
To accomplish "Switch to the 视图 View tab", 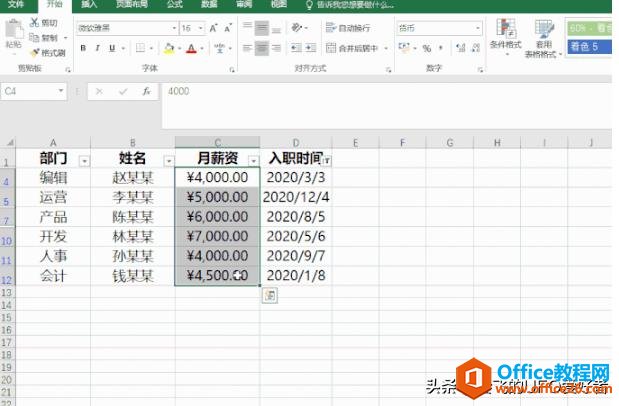I will pos(279,4).
